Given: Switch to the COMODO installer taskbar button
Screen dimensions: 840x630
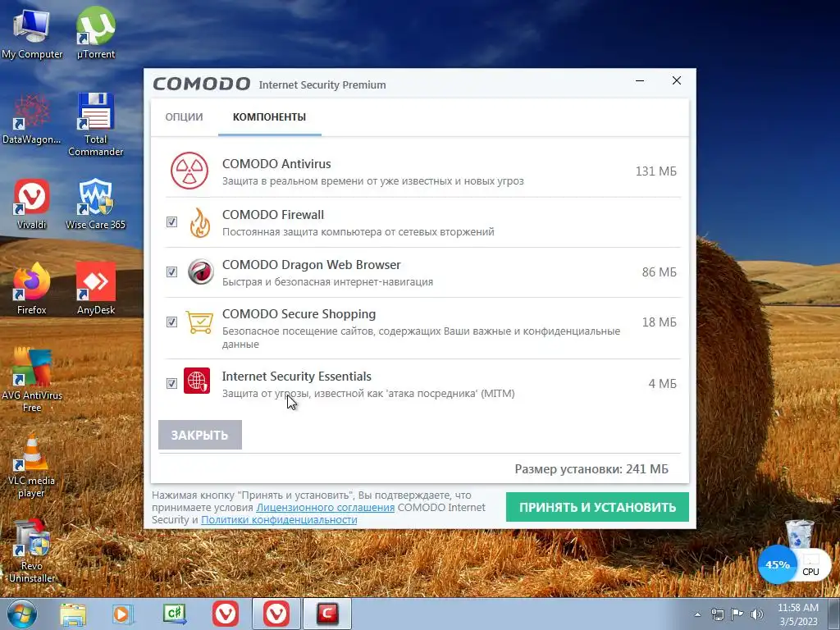Looking at the screenshot, I should pyautogui.click(x=327, y=614).
